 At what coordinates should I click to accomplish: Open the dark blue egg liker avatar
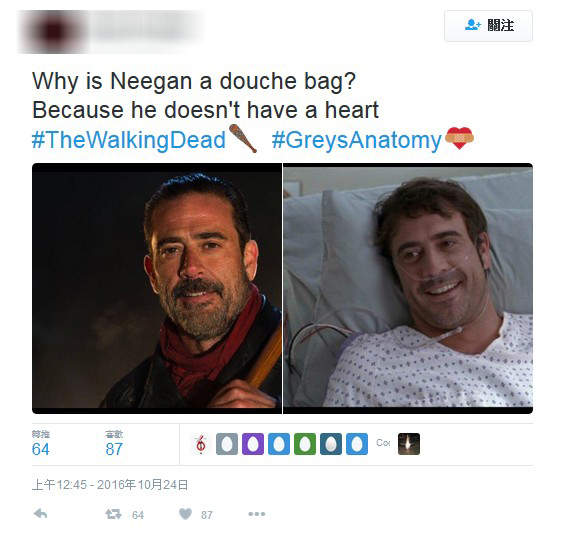pos(331,444)
